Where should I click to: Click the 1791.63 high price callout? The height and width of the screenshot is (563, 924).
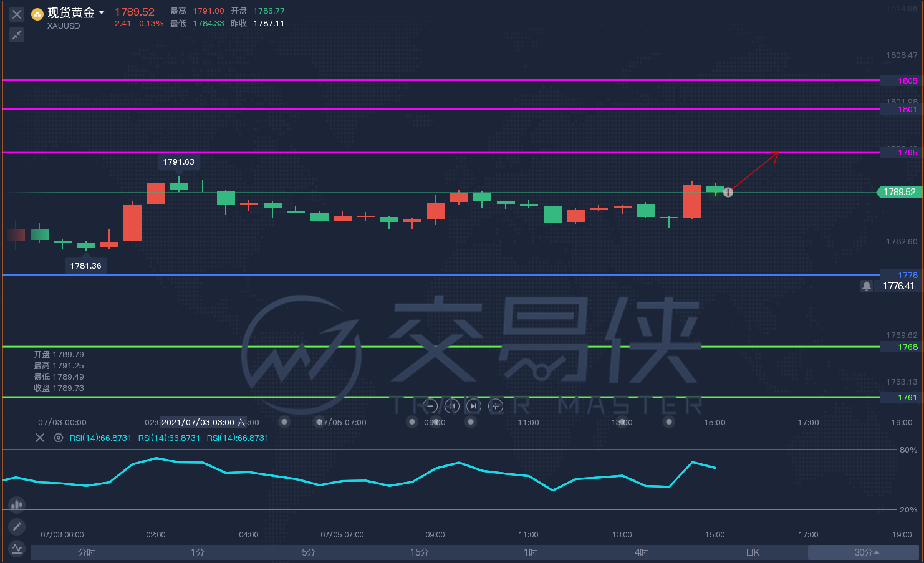point(179,162)
